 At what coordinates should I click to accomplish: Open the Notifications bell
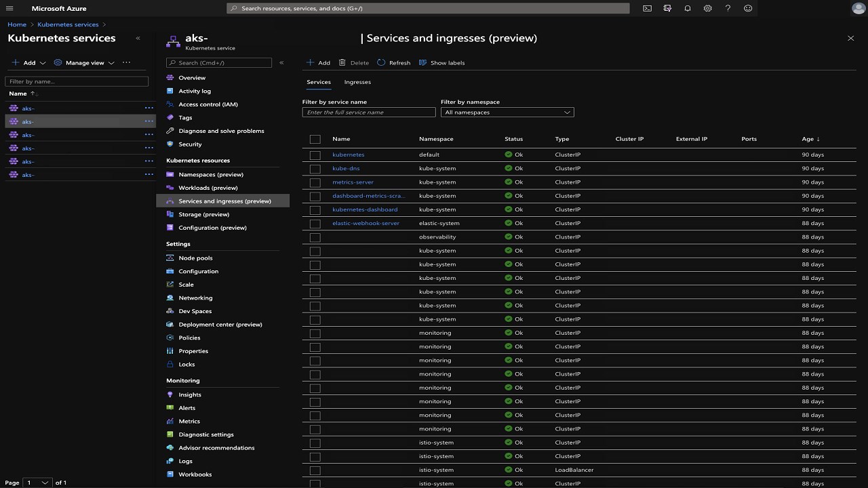click(x=688, y=8)
